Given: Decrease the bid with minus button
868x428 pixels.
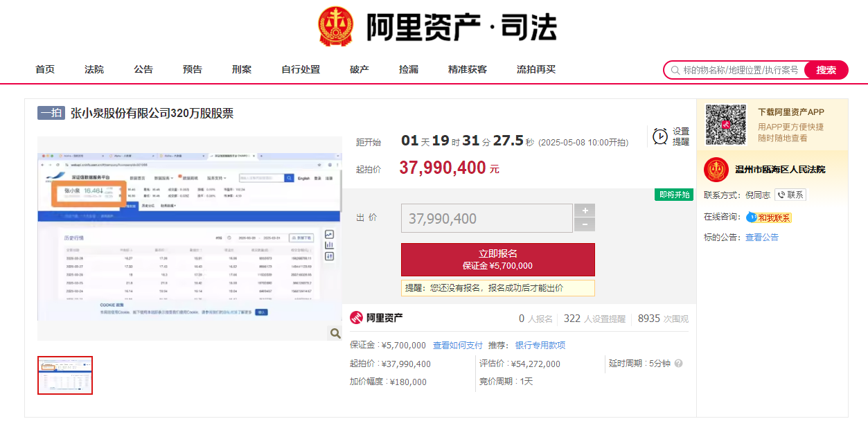Looking at the screenshot, I should [x=585, y=224].
